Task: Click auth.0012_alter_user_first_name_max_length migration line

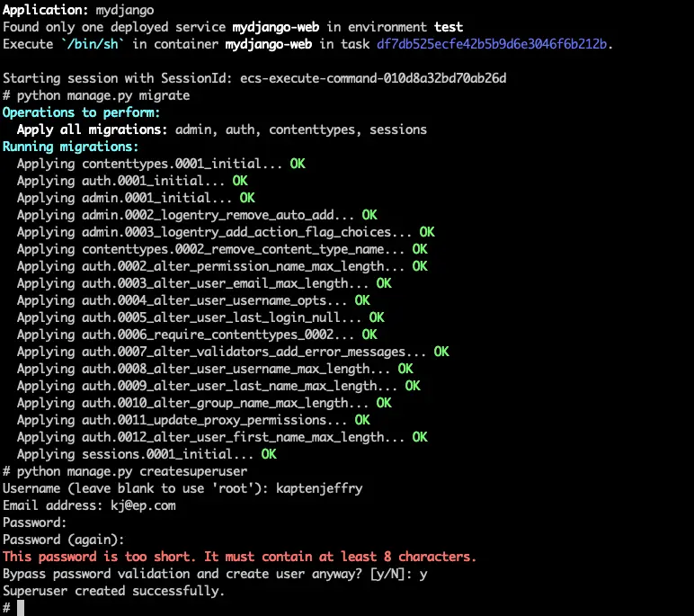Action: [222, 437]
